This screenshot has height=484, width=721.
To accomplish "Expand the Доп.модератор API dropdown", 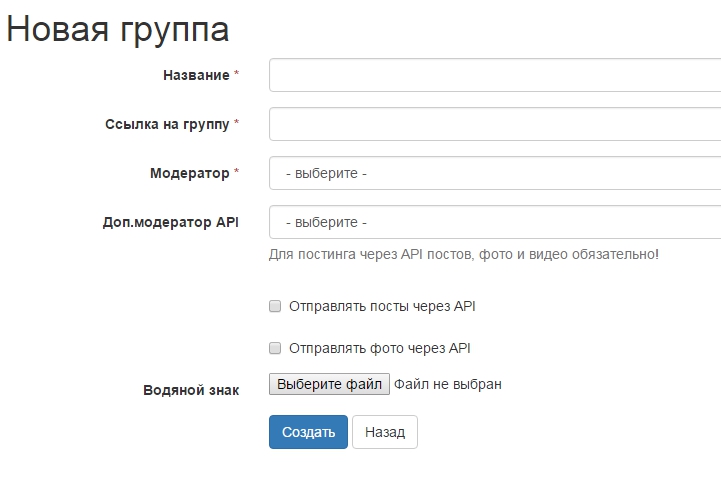I will coord(495,222).
